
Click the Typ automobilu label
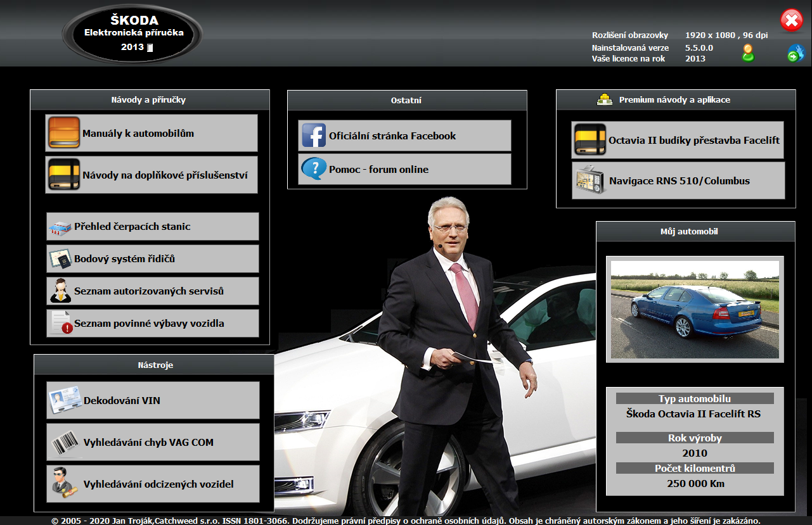point(695,398)
